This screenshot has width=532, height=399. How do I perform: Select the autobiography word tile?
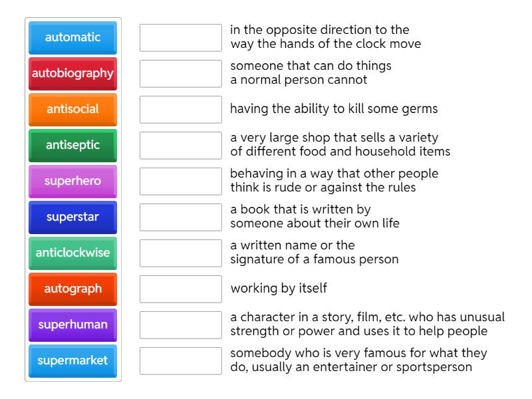pos(72,74)
